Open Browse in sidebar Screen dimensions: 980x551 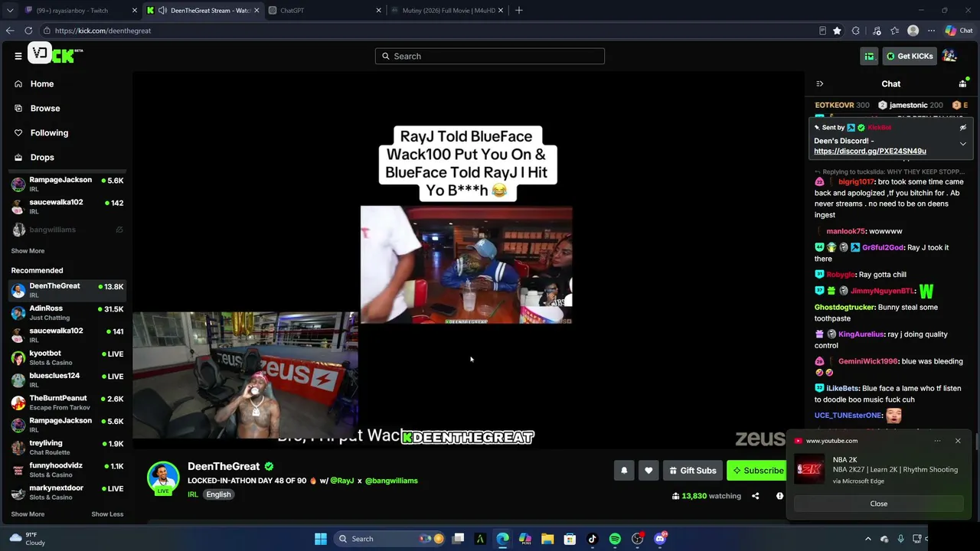tap(45, 109)
